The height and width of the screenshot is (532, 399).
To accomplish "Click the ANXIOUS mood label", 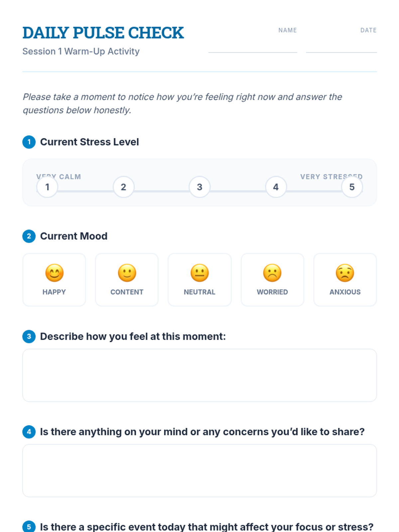I will [x=345, y=292].
